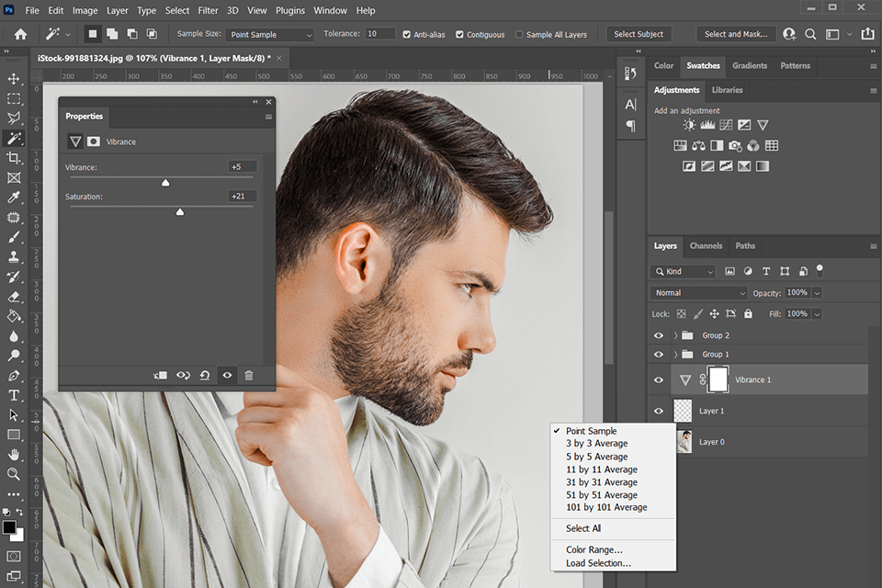
Task: Select the Horizontal Type tool
Action: coord(14,395)
